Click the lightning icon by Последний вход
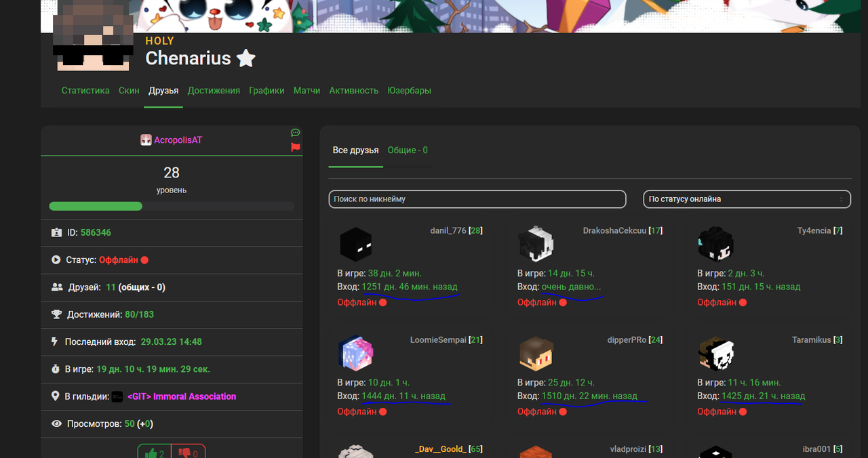 [56, 341]
